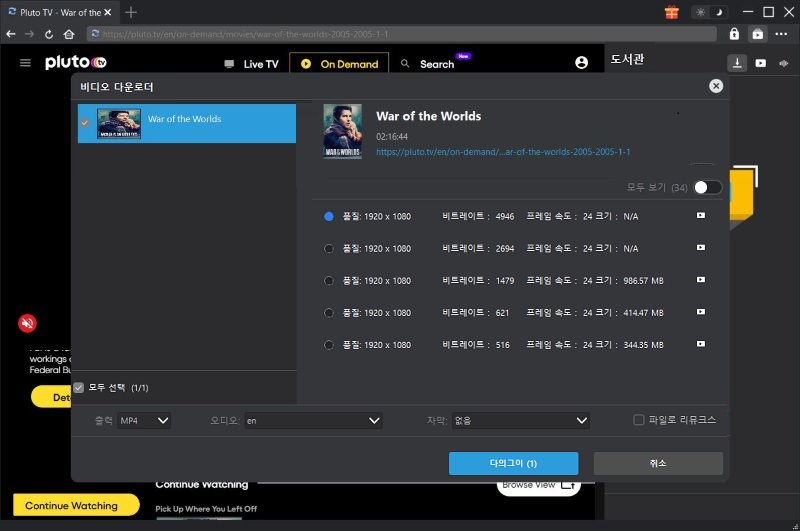Open the audio language dropdown set to en
Image resolution: width=800 pixels, height=531 pixels.
pos(313,421)
